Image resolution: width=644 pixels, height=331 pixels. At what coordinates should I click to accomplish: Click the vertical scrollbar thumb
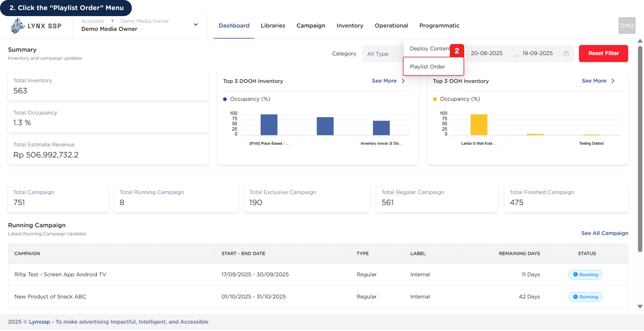[x=640, y=149]
